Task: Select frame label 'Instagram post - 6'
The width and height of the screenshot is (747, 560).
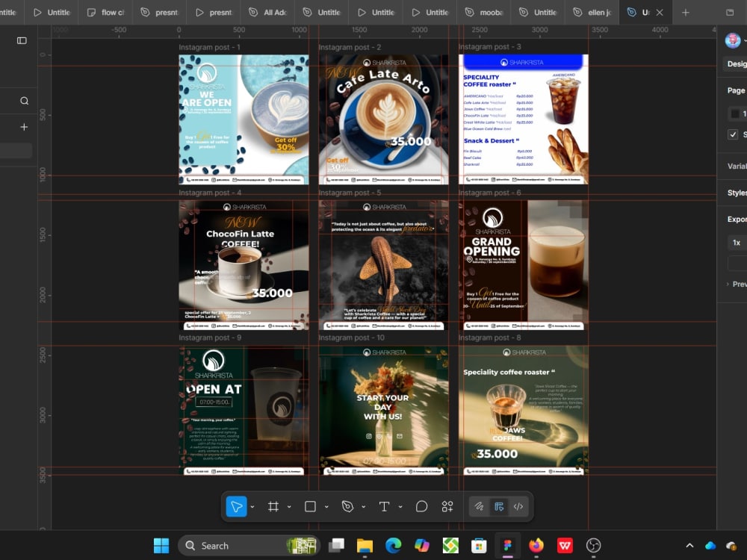Action: point(490,193)
